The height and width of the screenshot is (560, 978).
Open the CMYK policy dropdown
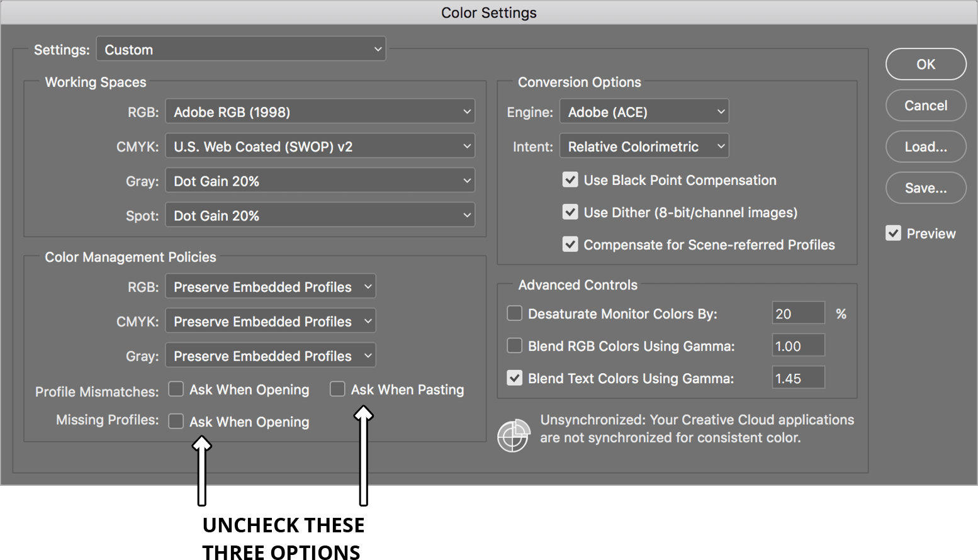[270, 321]
